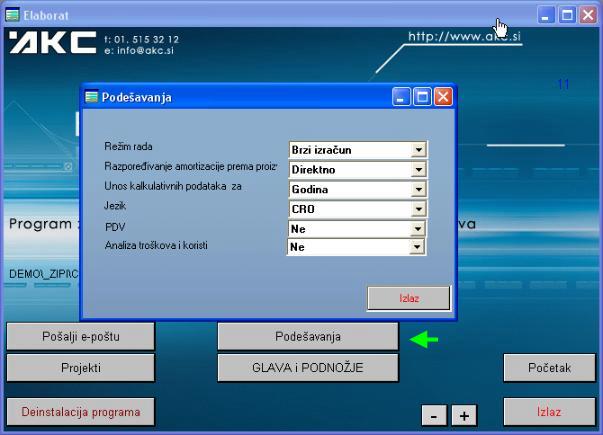The width and height of the screenshot is (603, 435).
Task: Click the Jezik label
Action: pyautogui.click(x=115, y=206)
